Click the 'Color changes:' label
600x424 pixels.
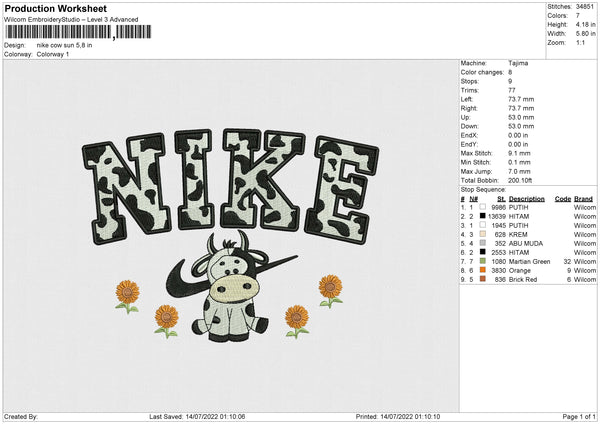tap(482, 72)
